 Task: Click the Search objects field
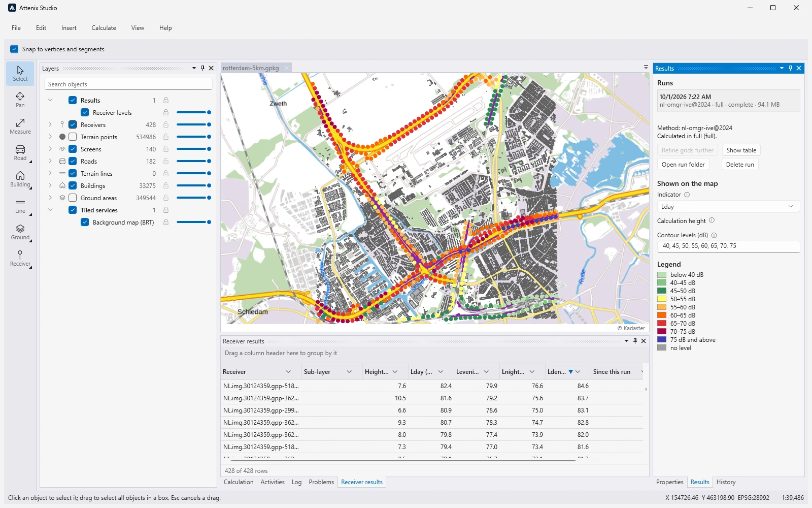[128, 84]
